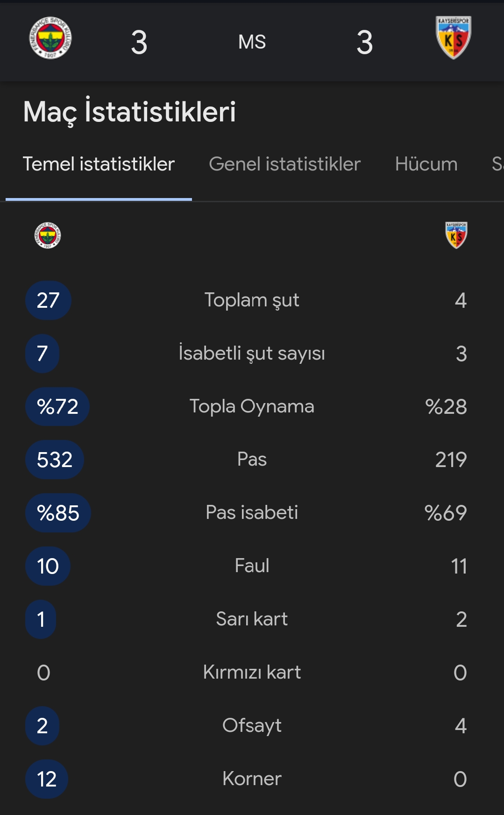Click the %85 pass accuracy badge
The width and height of the screenshot is (504, 815).
point(58,513)
